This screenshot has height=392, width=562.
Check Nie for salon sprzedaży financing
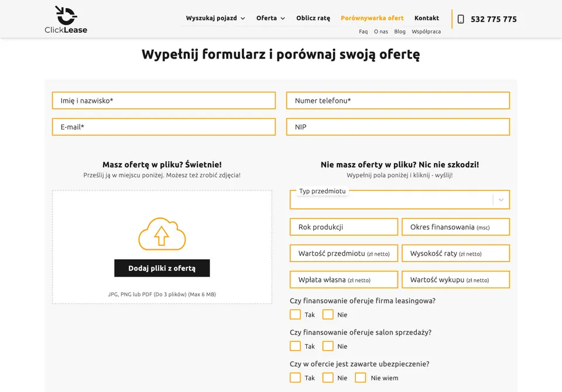[x=328, y=346]
